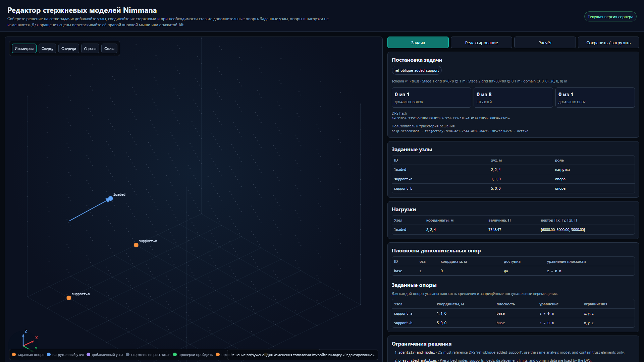Open the Расчёт tab
Viewport: 644px width, 362px height.
click(545, 43)
